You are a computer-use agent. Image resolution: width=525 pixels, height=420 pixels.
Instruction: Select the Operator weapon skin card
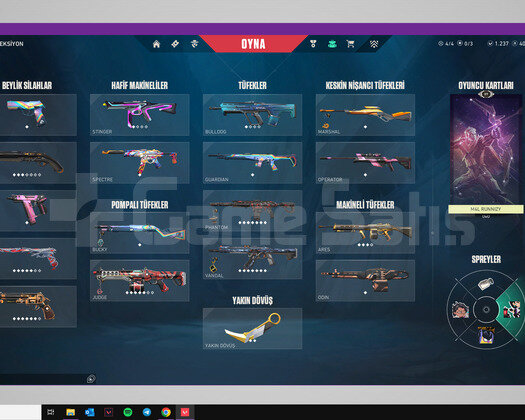tap(365, 163)
